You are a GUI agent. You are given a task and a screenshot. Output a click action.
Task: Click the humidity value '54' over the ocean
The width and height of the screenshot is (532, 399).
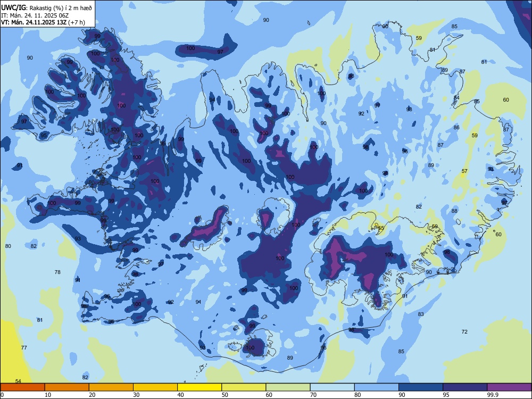click(18, 381)
